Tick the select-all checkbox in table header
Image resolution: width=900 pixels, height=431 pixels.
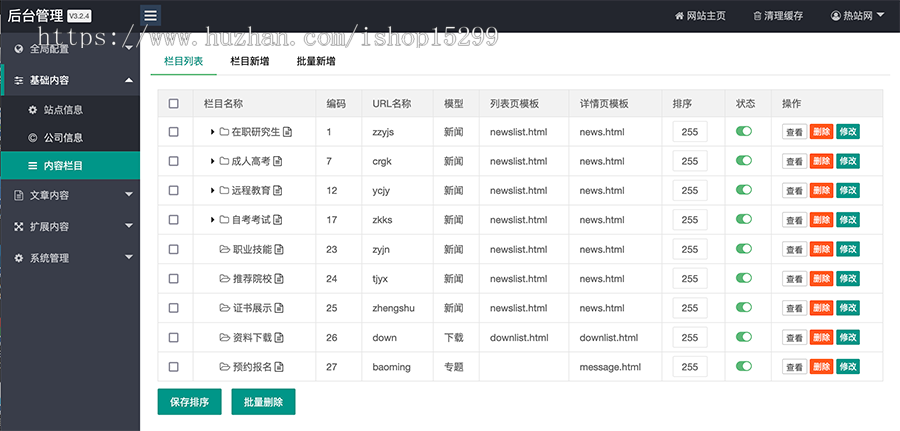point(173,104)
